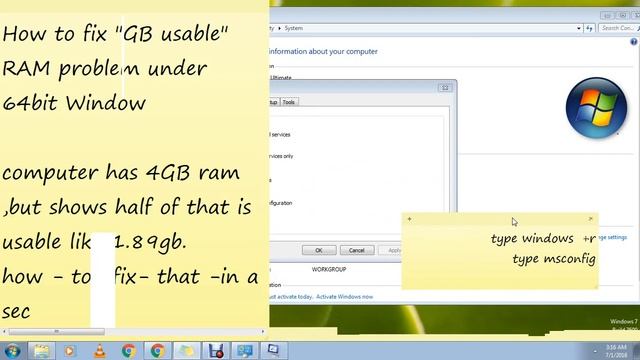Click the 'computer has 4GB ram' text

pyautogui.click(x=121, y=172)
